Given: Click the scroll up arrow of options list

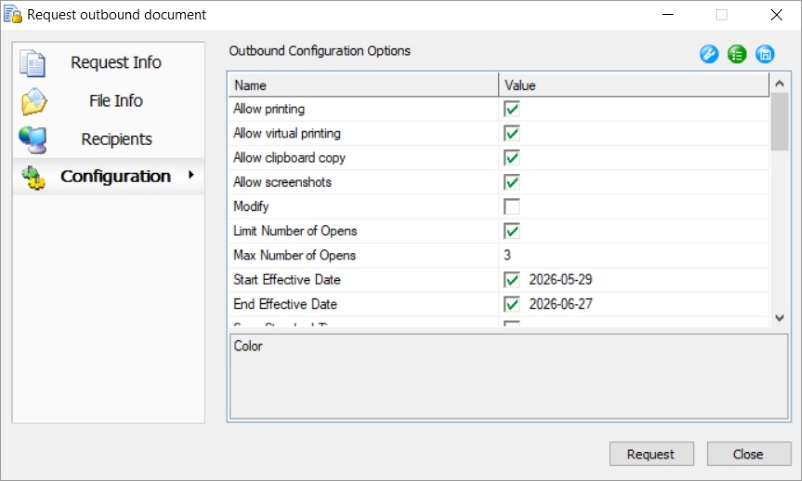Looking at the screenshot, I should pos(779,83).
